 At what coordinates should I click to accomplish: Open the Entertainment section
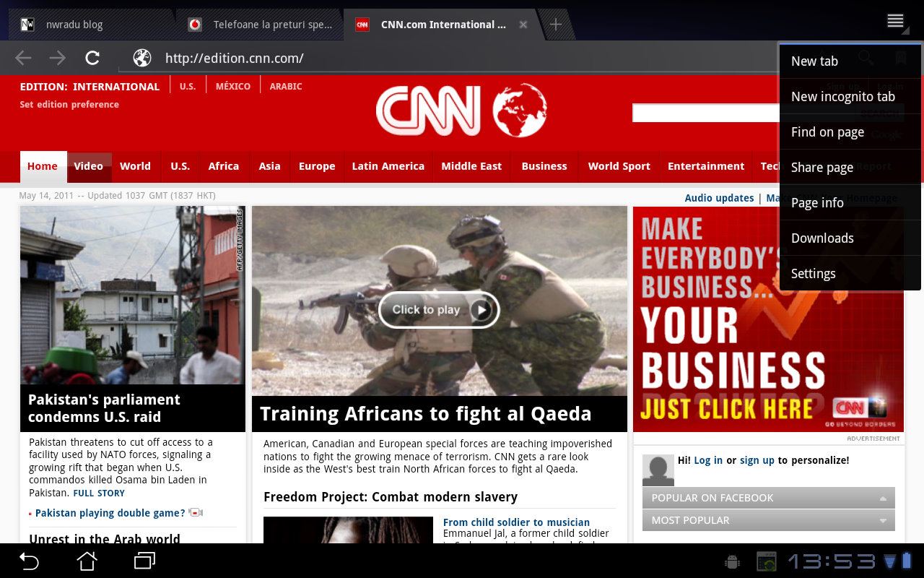tap(706, 166)
